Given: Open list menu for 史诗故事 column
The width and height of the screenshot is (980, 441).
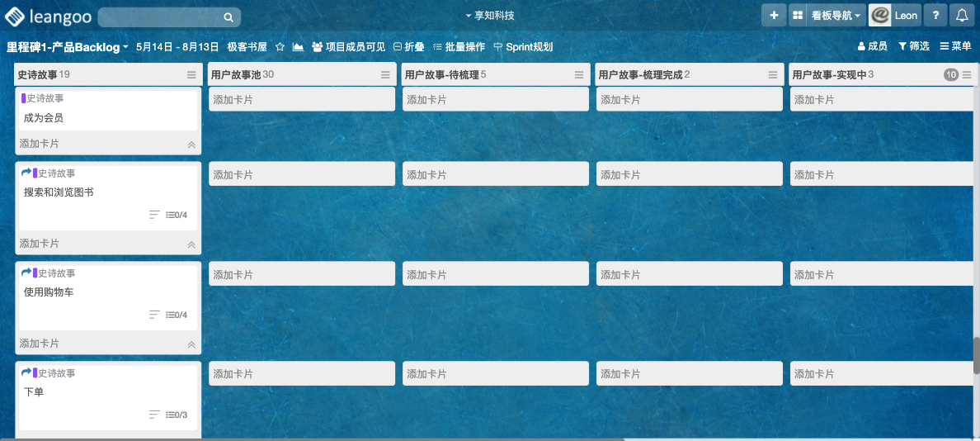Looking at the screenshot, I should [191, 75].
